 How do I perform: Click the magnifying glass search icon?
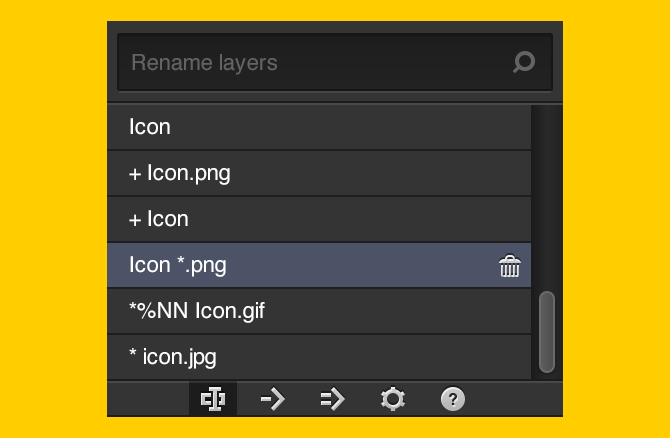point(523,63)
